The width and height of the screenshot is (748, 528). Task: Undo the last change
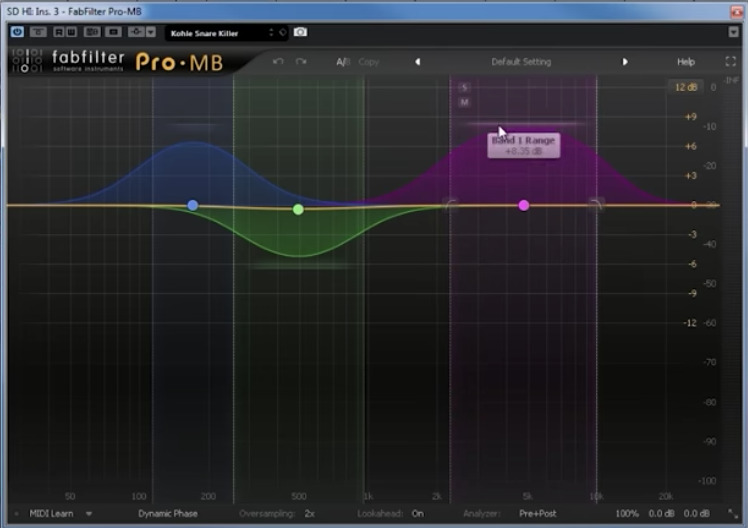pyautogui.click(x=278, y=62)
